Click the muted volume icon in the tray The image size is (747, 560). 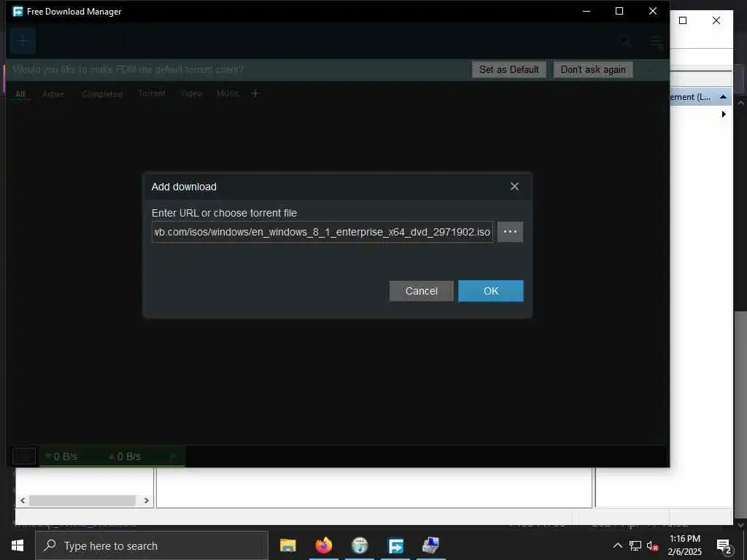(652, 545)
